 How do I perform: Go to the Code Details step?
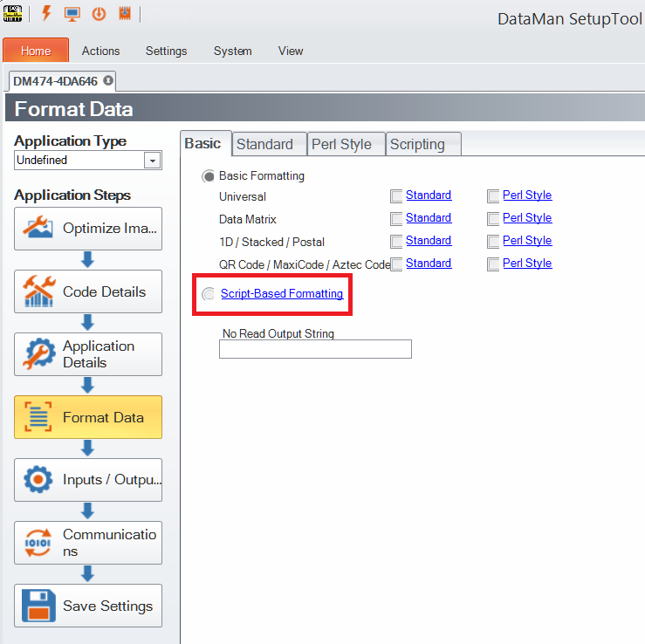point(88,291)
